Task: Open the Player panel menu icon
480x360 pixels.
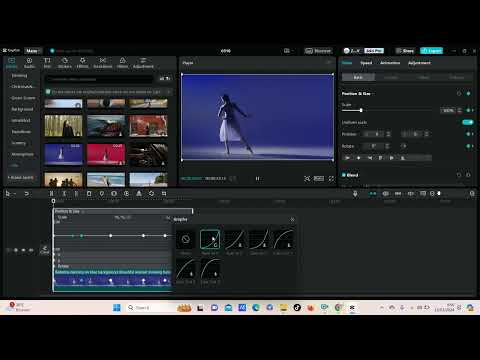Action: click(329, 62)
